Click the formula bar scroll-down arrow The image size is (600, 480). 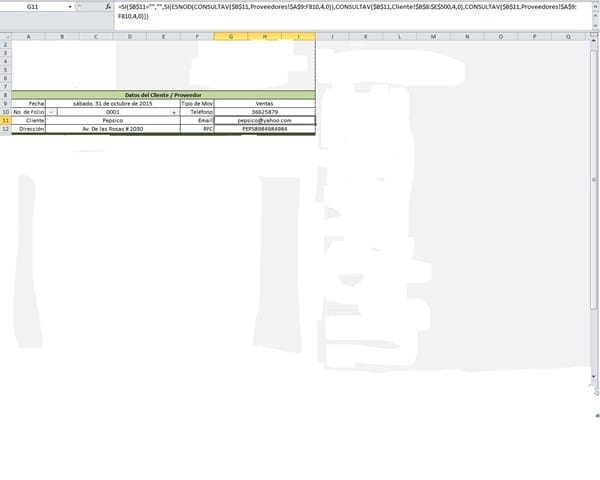pyautogui.click(x=595, y=25)
